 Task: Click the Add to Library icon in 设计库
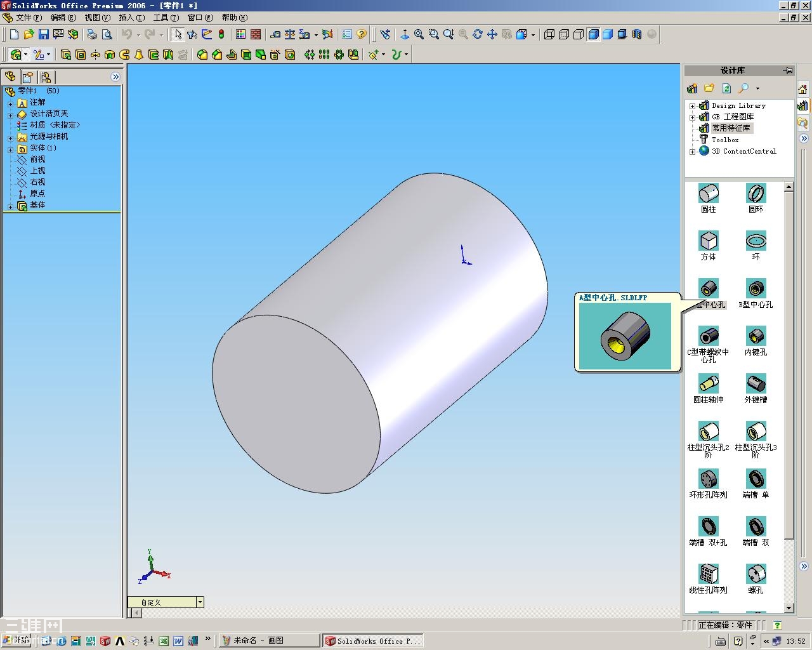click(x=692, y=88)
